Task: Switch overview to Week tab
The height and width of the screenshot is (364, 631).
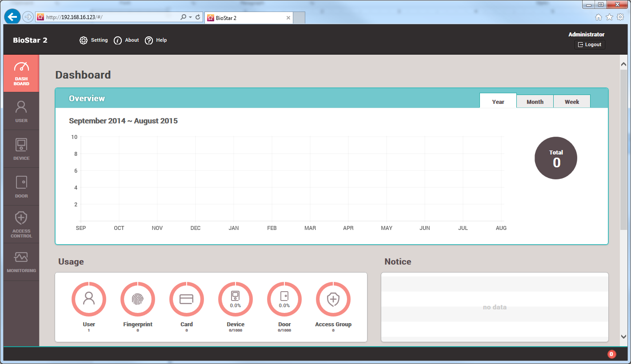Action: pyautogui.click(x=572, y=102)
